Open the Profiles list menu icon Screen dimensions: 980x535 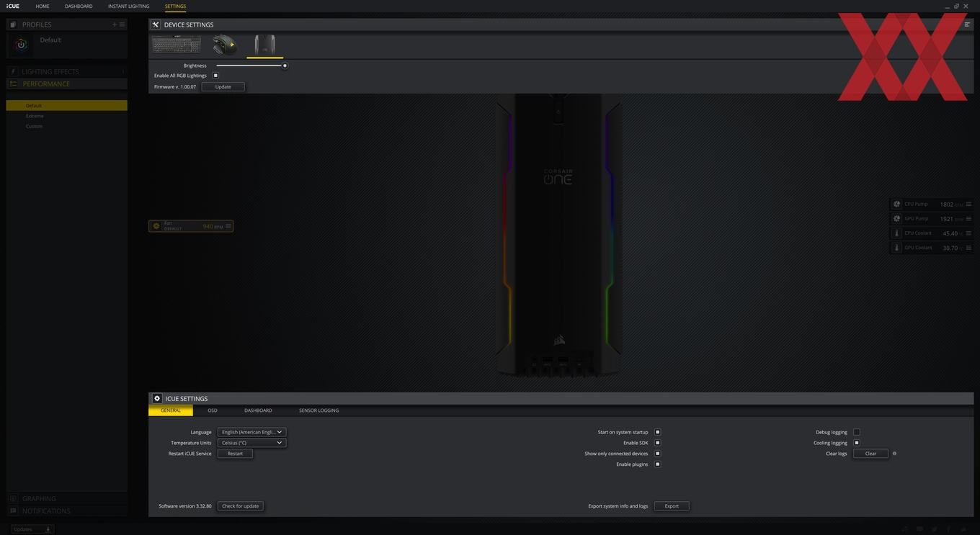coord(122,24)
